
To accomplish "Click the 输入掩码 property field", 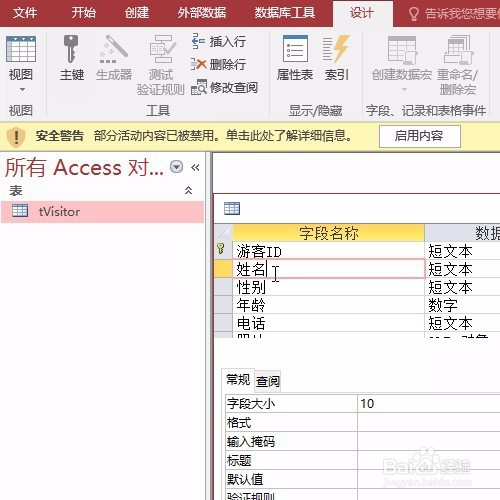I will 429,441.
